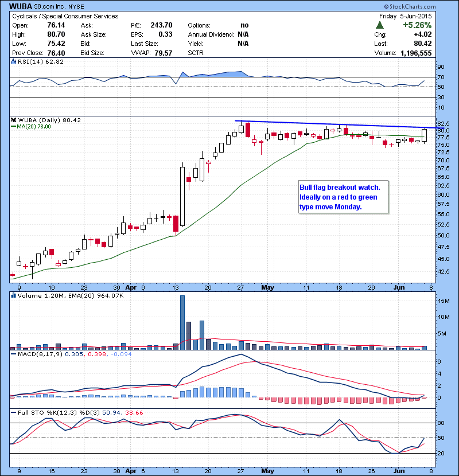Click the date Friday 5-Jun-2015

[x=405, y=17]
